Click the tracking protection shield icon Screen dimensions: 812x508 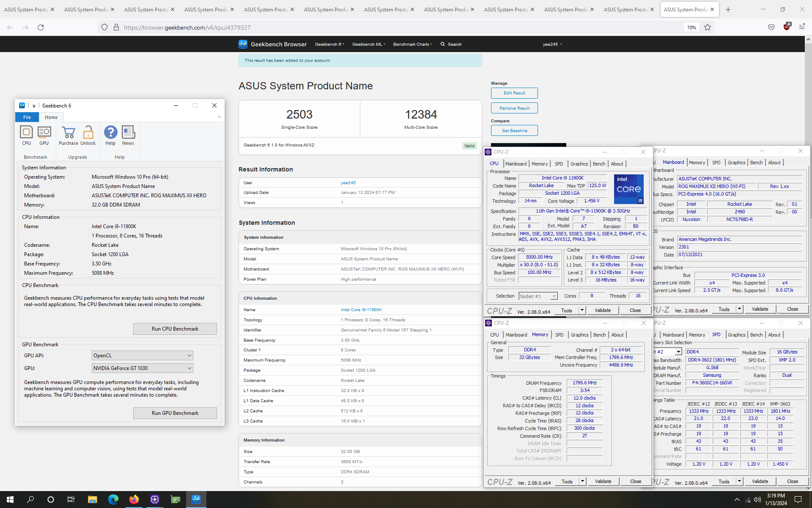[104, 28]
